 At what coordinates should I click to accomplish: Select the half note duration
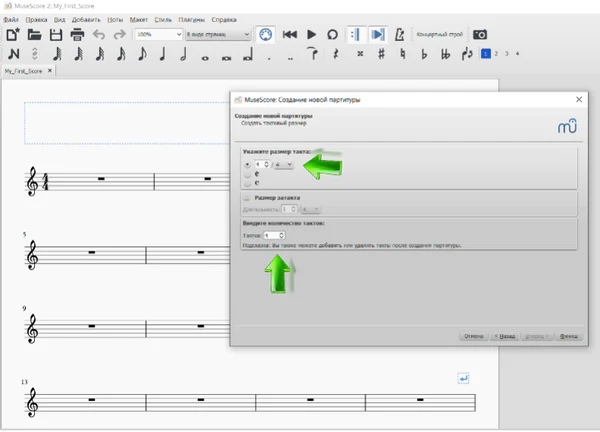pos(184,54)
